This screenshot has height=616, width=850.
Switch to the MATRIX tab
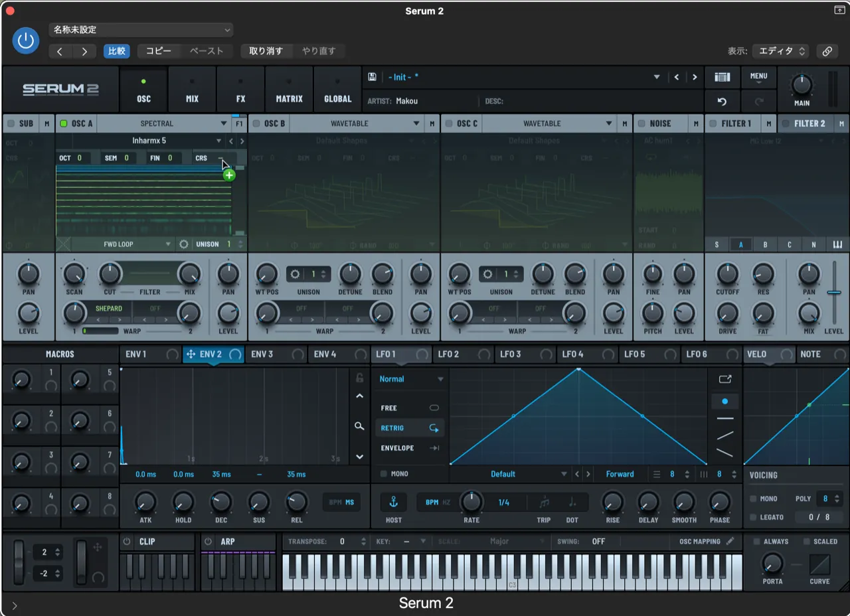[289, 92]
